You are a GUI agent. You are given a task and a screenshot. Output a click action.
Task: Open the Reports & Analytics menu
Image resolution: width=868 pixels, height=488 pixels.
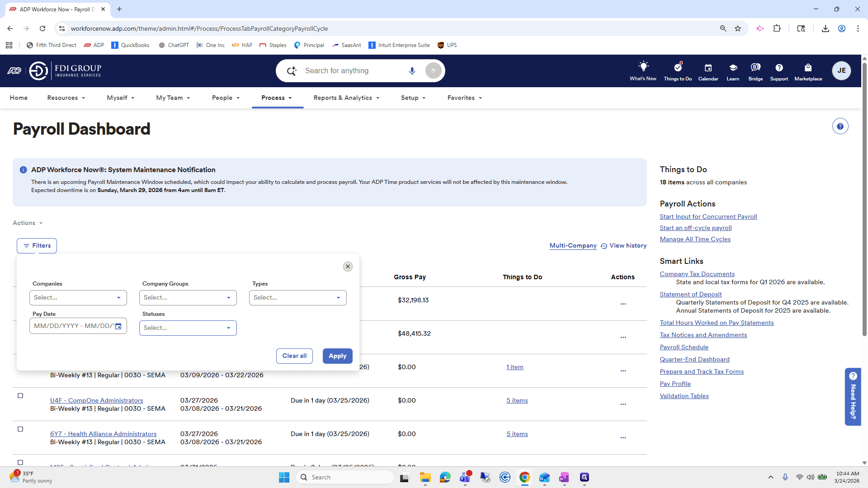coord(346,98)
